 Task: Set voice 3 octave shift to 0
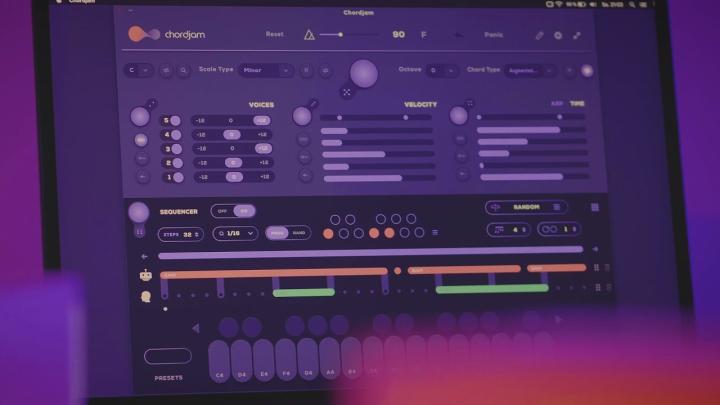(232, 148)
